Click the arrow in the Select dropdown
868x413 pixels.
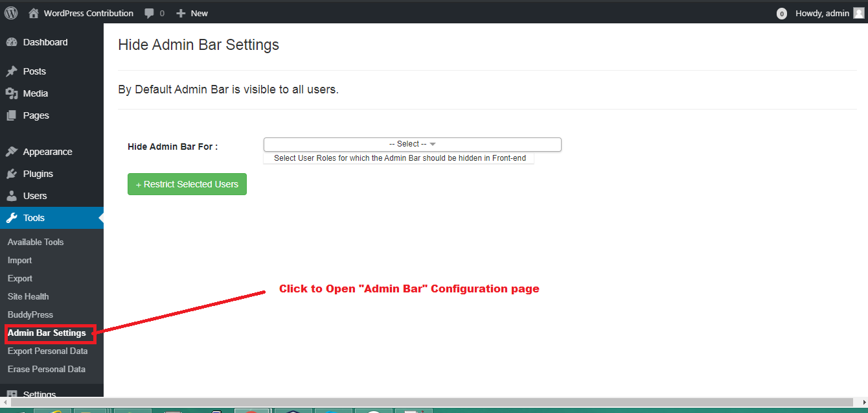(x=433, y=145)
